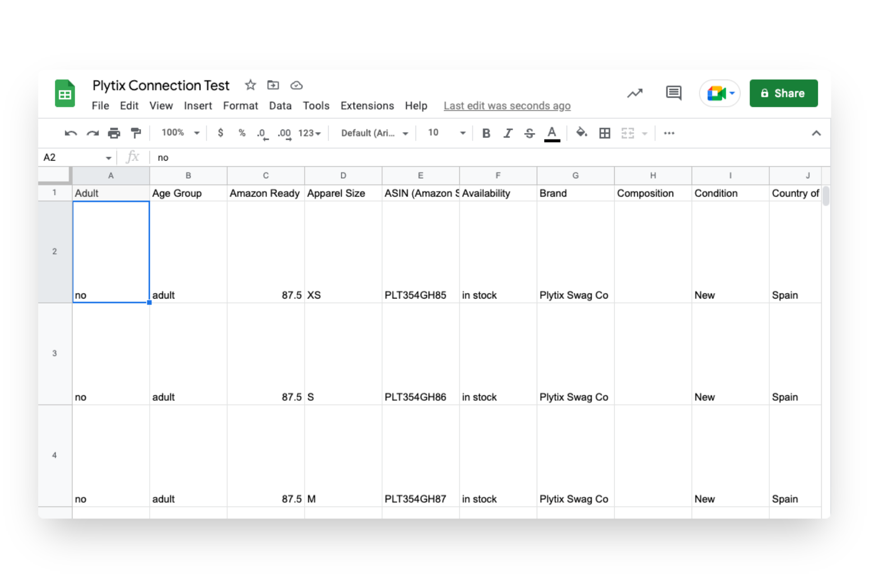Open the File menu
Viewport: 869px width, 588px height.
(100, 106)
